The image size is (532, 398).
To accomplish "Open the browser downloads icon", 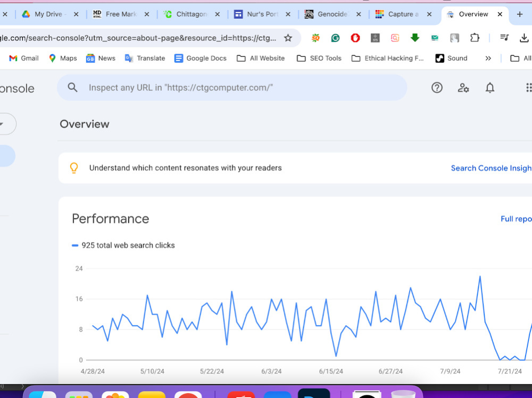I will coord(524,38).
